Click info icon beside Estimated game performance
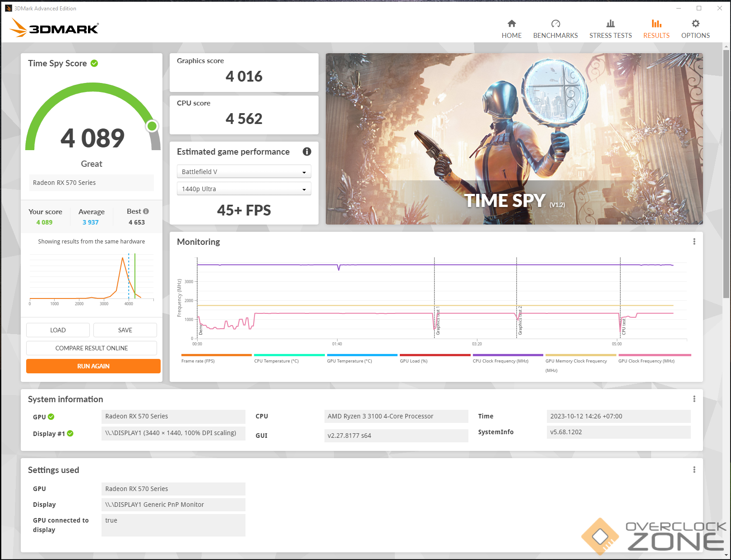The width and height of the screenshot is (731, 560). 307,151
